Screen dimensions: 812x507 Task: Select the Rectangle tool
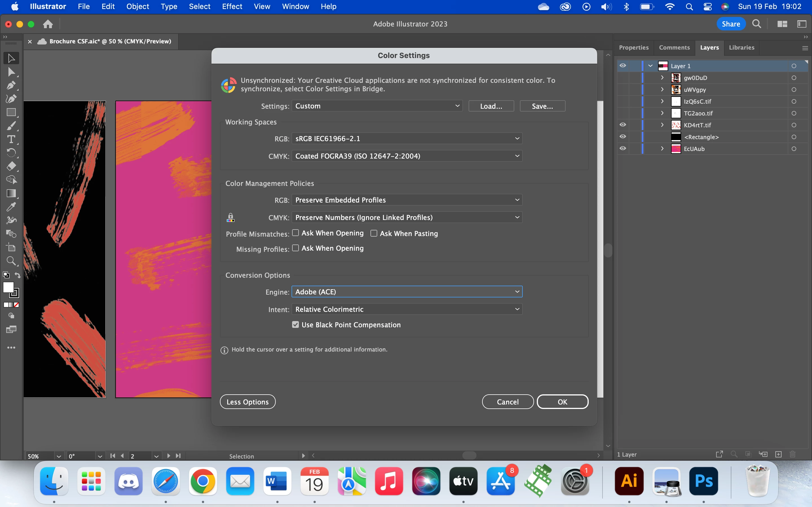click(11, 112)
